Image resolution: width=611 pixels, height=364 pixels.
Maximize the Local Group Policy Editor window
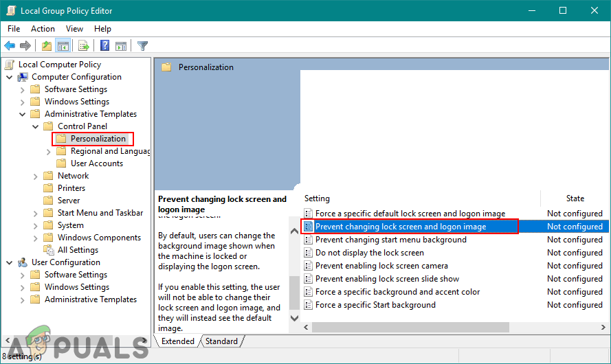[563, 10]
